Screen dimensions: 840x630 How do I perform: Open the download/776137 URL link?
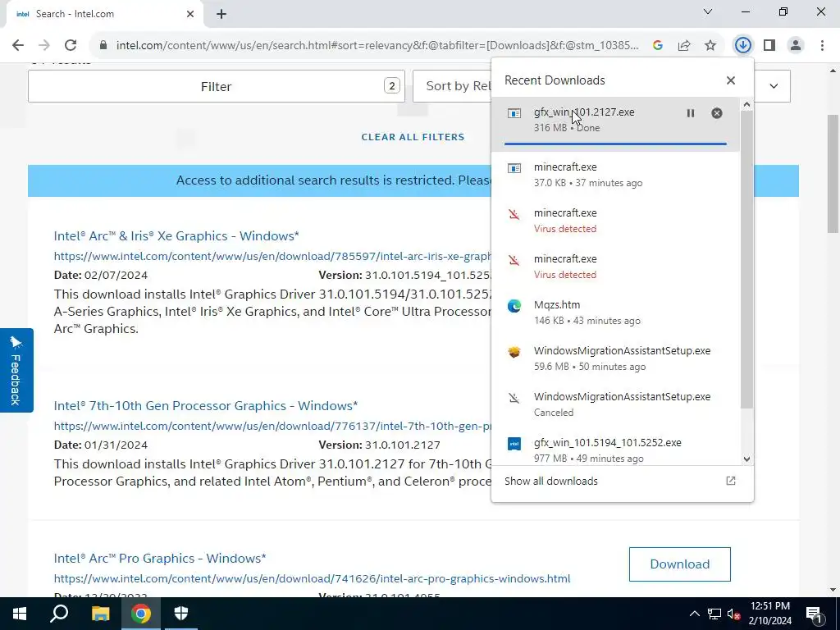(x=272, y=426)
